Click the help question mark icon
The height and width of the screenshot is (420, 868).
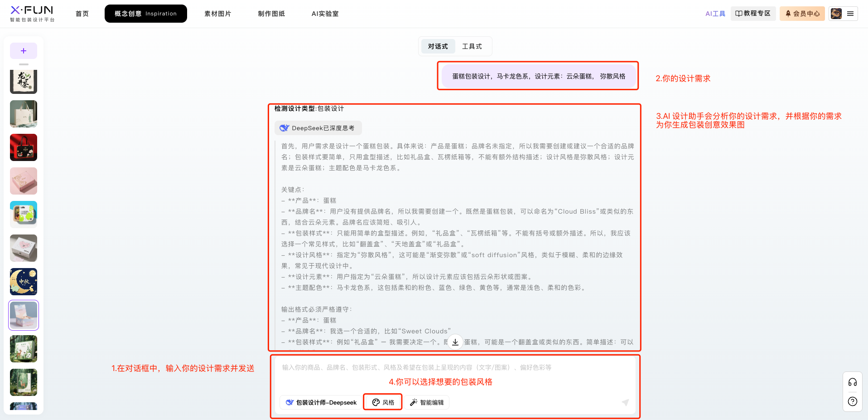[x=852, y=401]
